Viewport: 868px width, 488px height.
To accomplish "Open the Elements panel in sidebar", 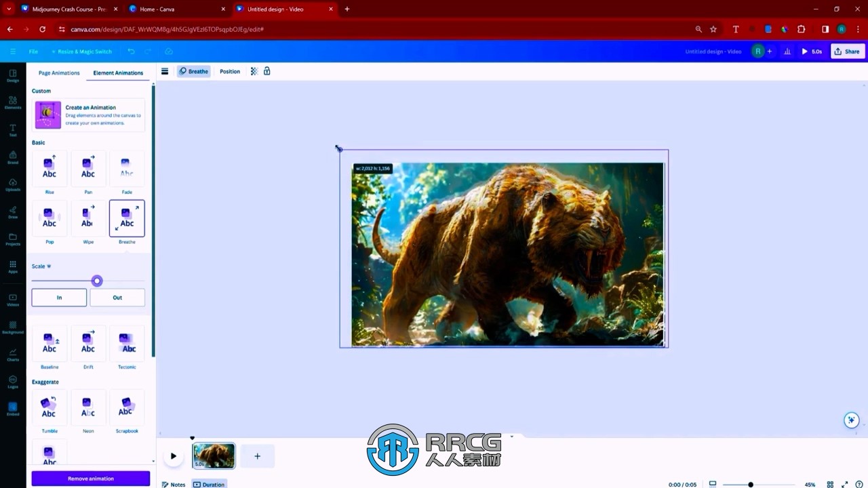I will click(13, 102).
